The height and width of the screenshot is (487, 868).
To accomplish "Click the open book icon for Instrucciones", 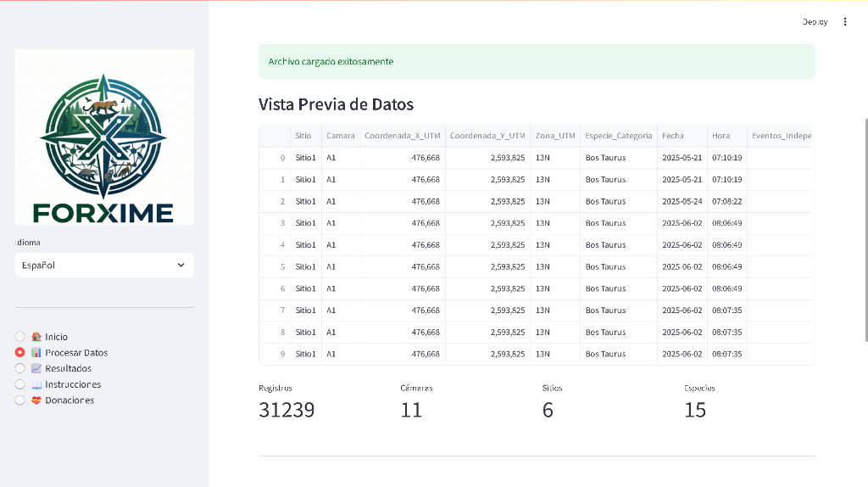I will tap(36, 384).
